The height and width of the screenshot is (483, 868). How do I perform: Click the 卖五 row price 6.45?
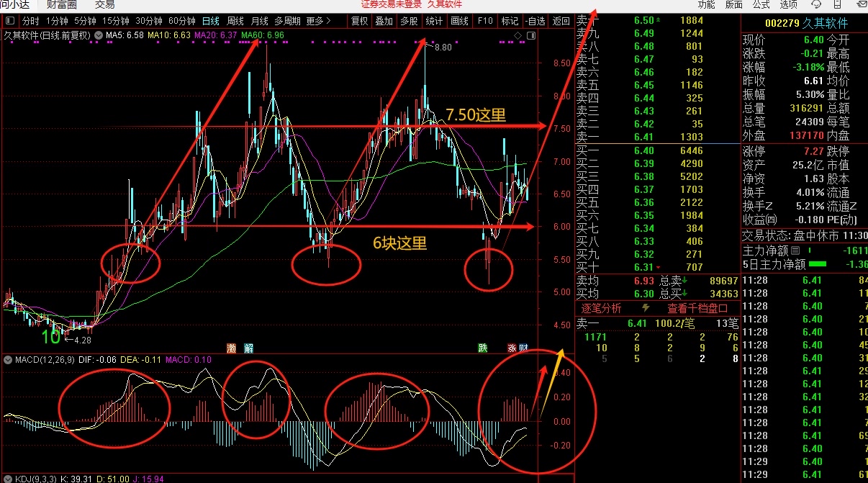tap(643, 85)
